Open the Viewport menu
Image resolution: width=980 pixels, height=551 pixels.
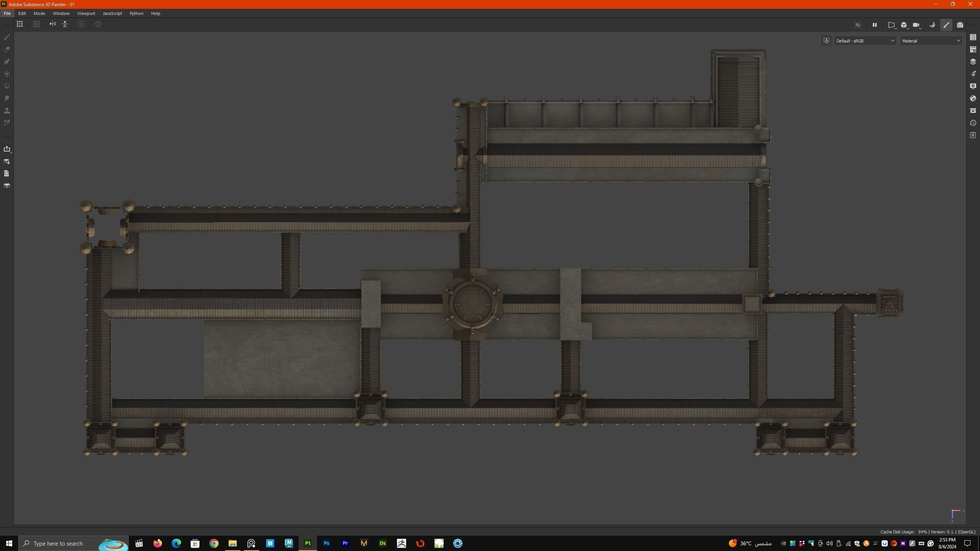click(86, 13)
